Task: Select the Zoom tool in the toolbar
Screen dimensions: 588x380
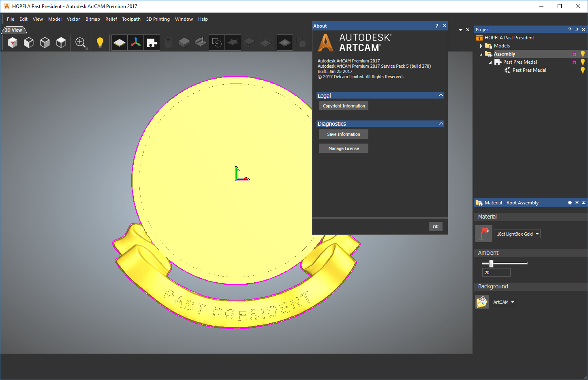Action: pos(80,42)
